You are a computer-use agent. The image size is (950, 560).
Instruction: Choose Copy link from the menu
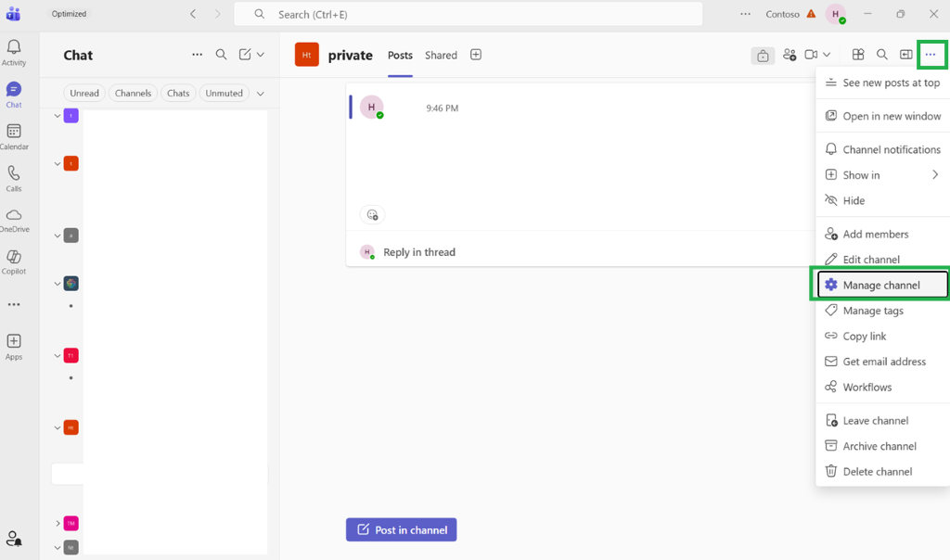[883, 336]
